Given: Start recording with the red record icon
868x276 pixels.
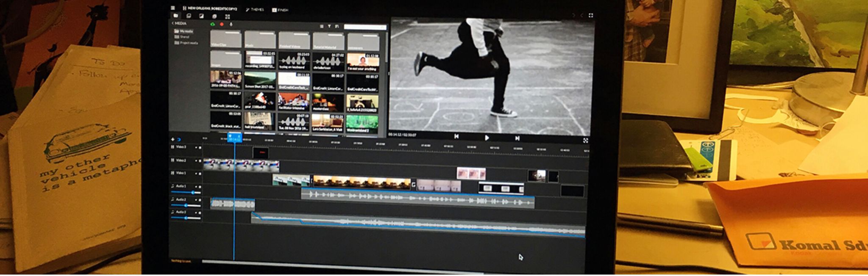Looking at the screenshot, I should coord(222,24).
